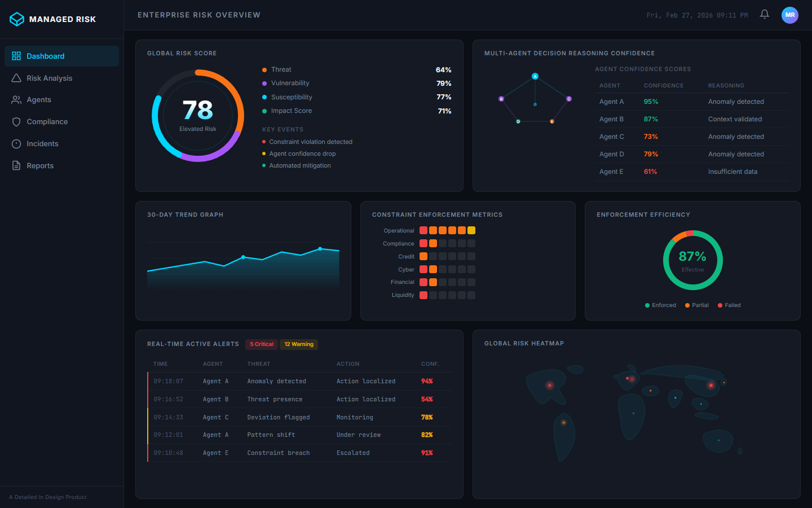
Task: Go to Reports in sidebar
Action: [61, 165]
